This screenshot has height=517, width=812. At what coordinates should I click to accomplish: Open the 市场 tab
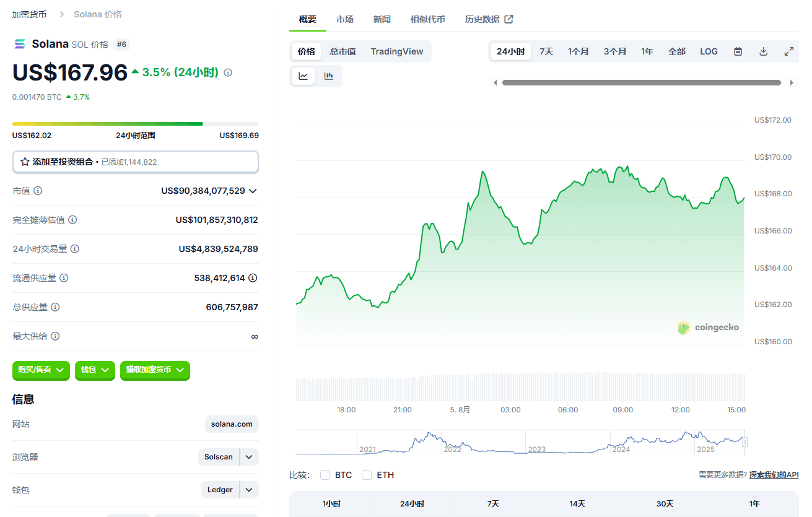345,19
